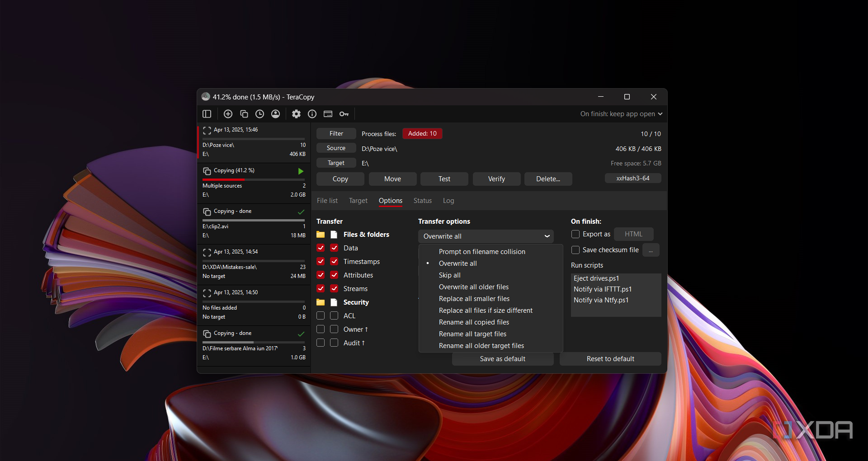Choose Skip all from the dropdown list

point(491,275)
